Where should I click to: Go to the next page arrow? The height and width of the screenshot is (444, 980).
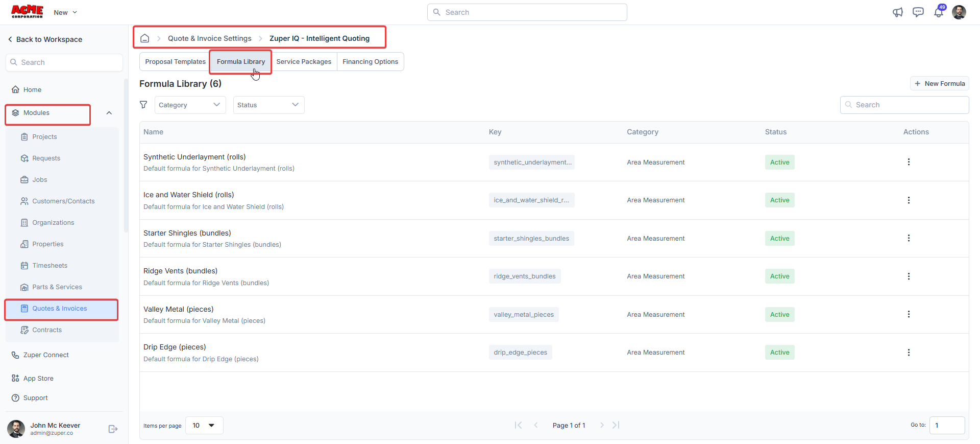coord(602,425)
